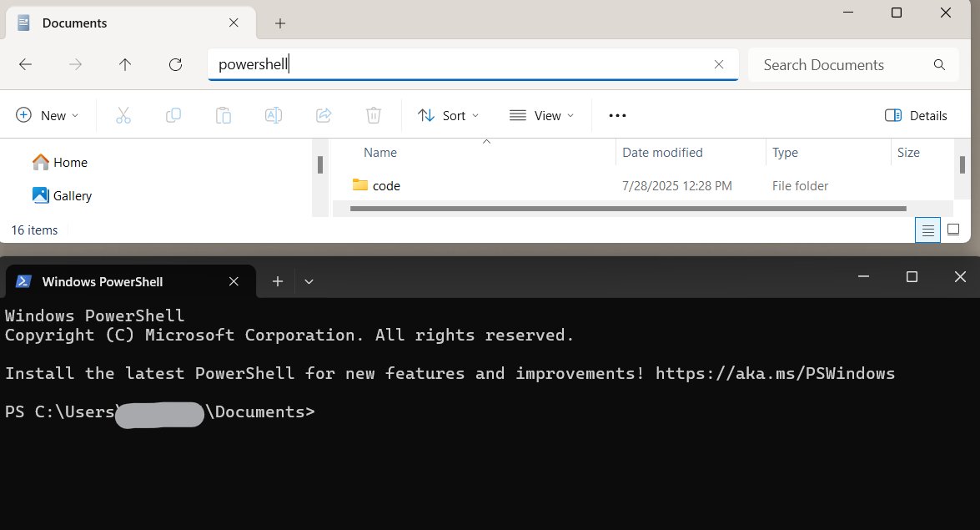Maximize the PowerShell window

[912, 276]
